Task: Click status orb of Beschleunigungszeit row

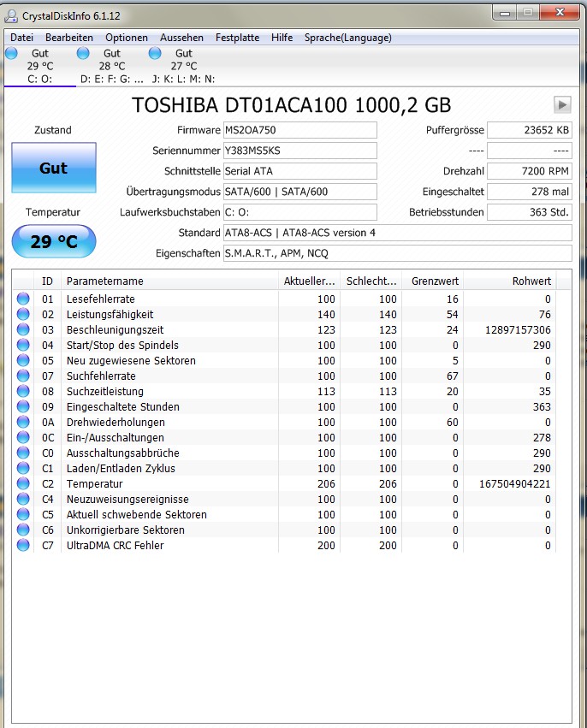Action: [23, 329]
